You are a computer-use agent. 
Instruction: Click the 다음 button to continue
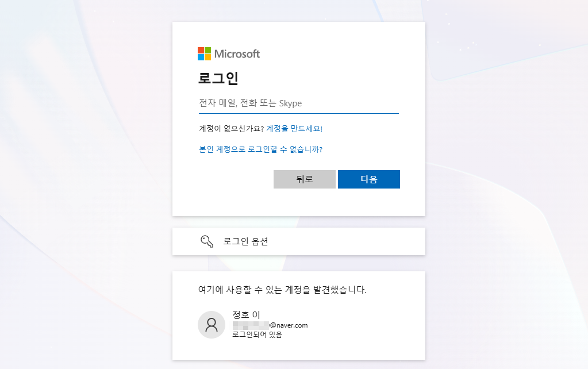click(368, 179)
